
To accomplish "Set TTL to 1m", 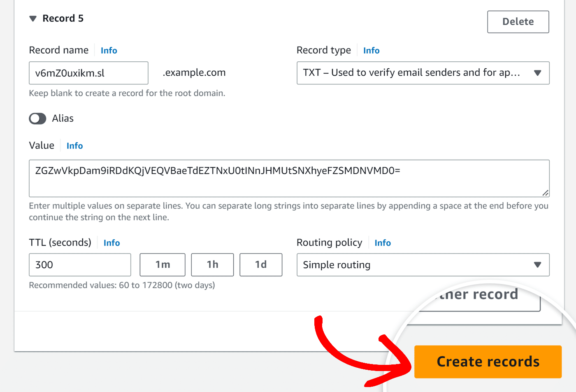I will coord(162,264).
